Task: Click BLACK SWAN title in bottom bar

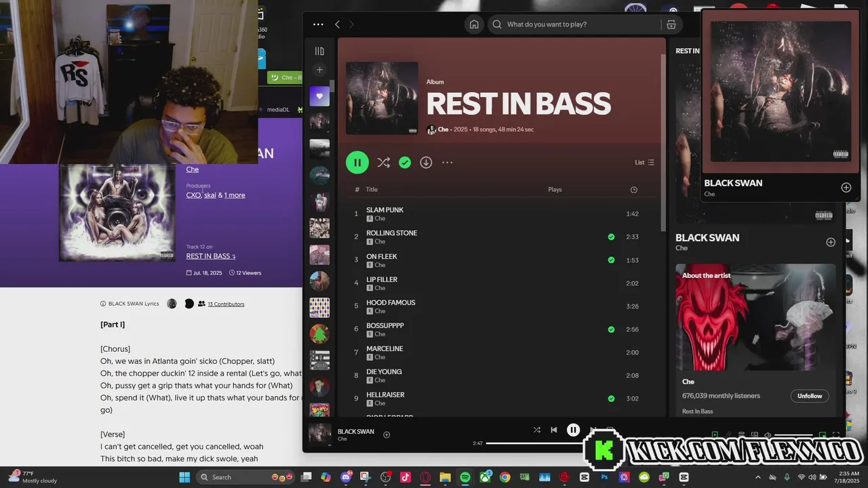Action: pos(356,431)
